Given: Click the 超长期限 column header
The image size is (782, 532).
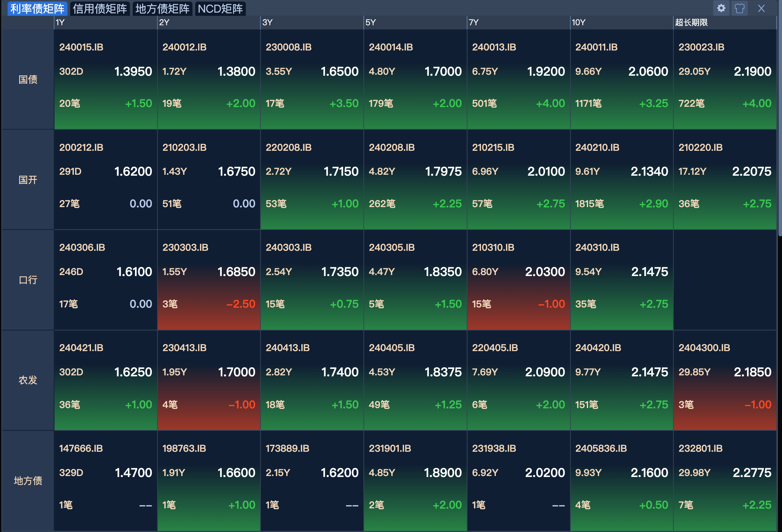Looking at the screenshot, I should click(x=691, y=23).
